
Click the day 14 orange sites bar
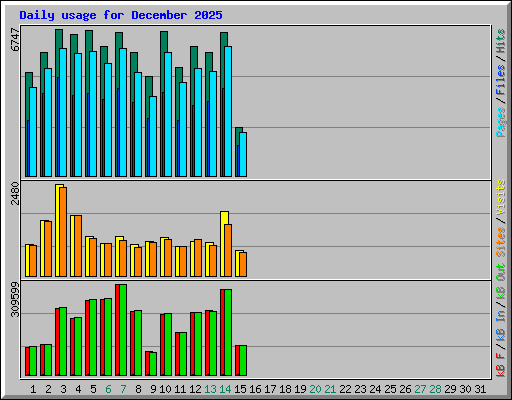pos(228,250)
